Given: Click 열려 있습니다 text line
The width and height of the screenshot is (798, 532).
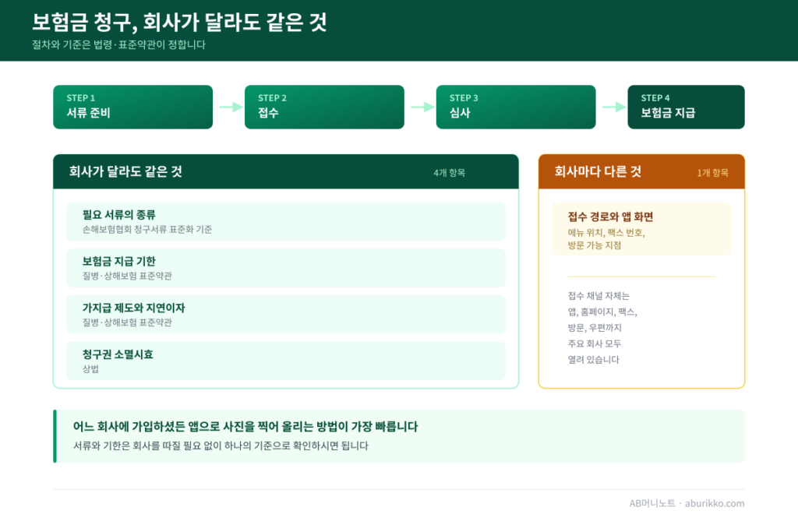Looking at the screenshot, I should pyautogui.click(x=593, y=360).
